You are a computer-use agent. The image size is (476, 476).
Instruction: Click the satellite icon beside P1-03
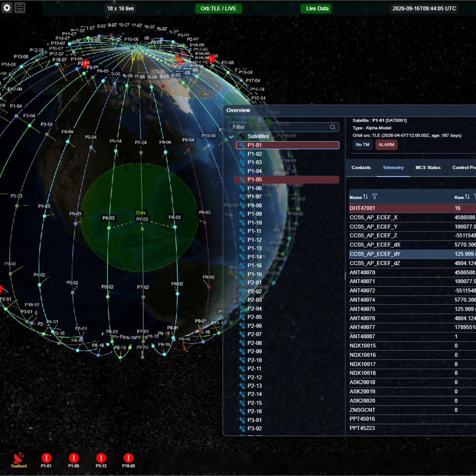coord(242,163)
